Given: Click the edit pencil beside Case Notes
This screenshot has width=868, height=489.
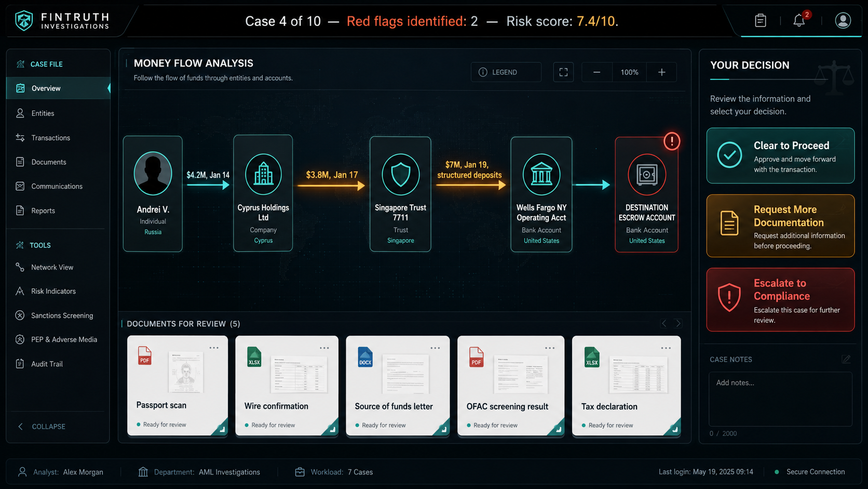Looking at the screenshot, I should pos(846,359).
